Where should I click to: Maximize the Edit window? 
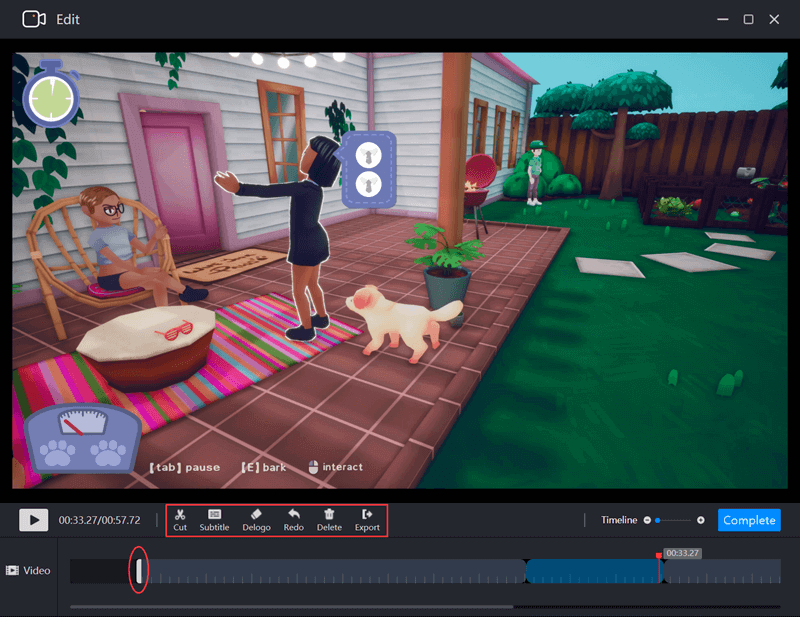pyautogui.click(x=748, y=19)
